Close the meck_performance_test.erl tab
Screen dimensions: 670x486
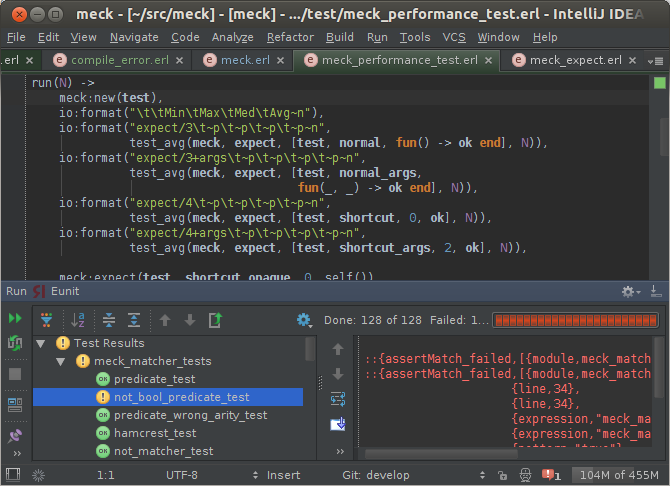488,61
